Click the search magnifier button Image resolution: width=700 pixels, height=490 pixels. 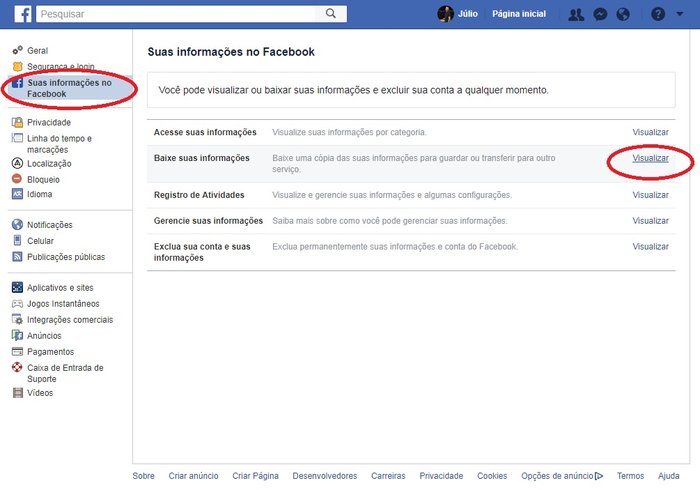click(331, 14)
